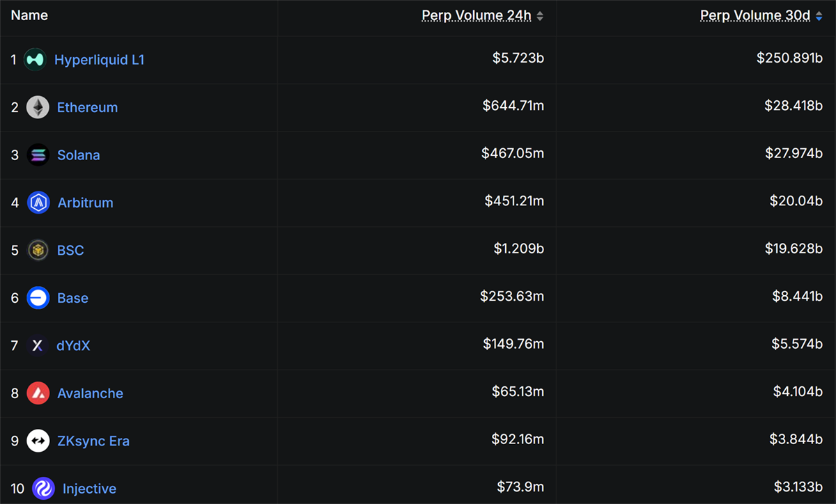Open the Arbitrum chain link
Screen dimensions: 836x504
[x=85, y=203]
